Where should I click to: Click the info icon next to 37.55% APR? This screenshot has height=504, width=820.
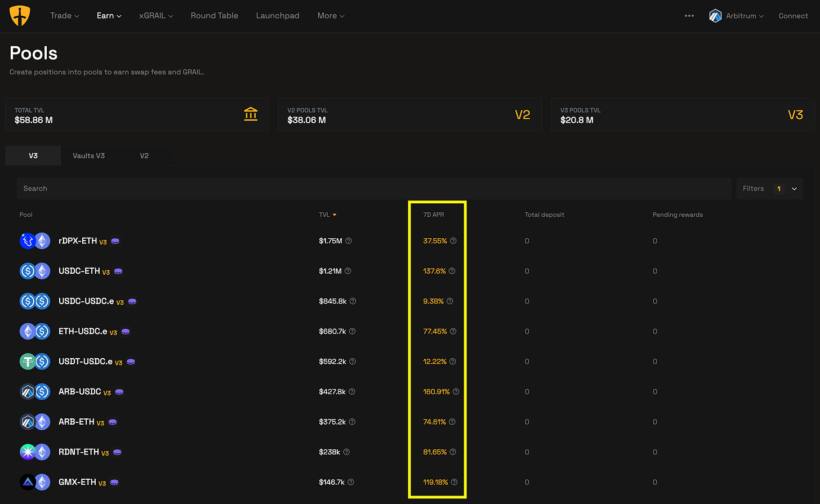coord(453,241)
